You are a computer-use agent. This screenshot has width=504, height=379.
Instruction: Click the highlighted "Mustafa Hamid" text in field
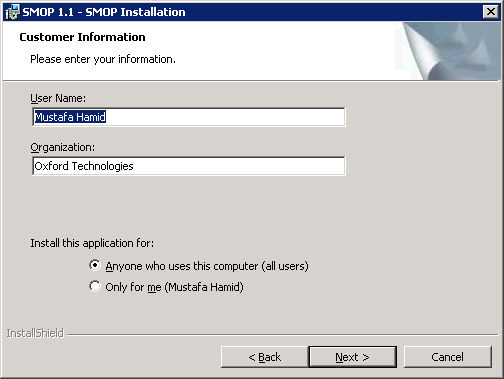(70, 117)
